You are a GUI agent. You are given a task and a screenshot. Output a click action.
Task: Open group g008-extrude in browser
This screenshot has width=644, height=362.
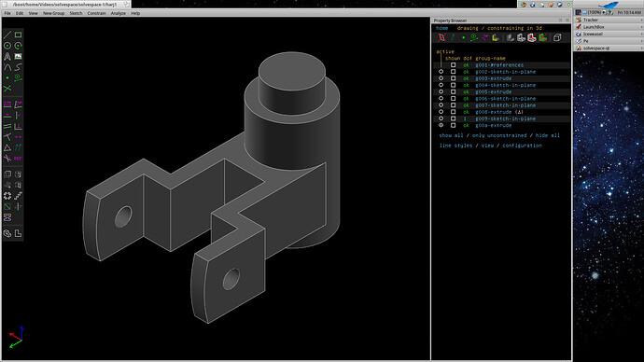point(494,112)
